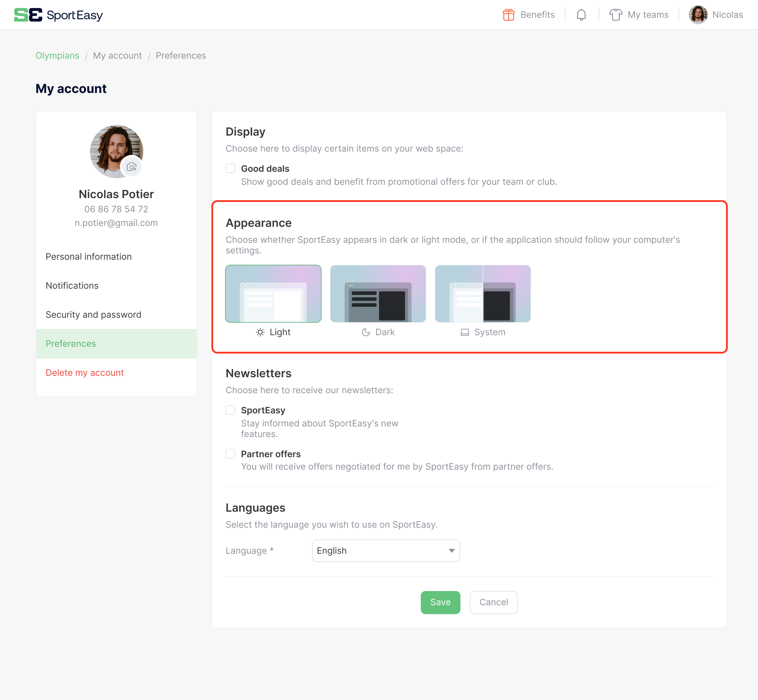Open Notifications in sidebar menu
758x700 pixels.
click(72, 286)
